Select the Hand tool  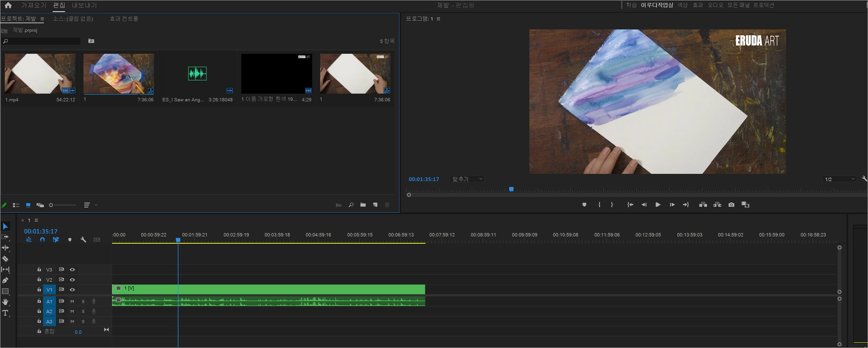point(5,302)
